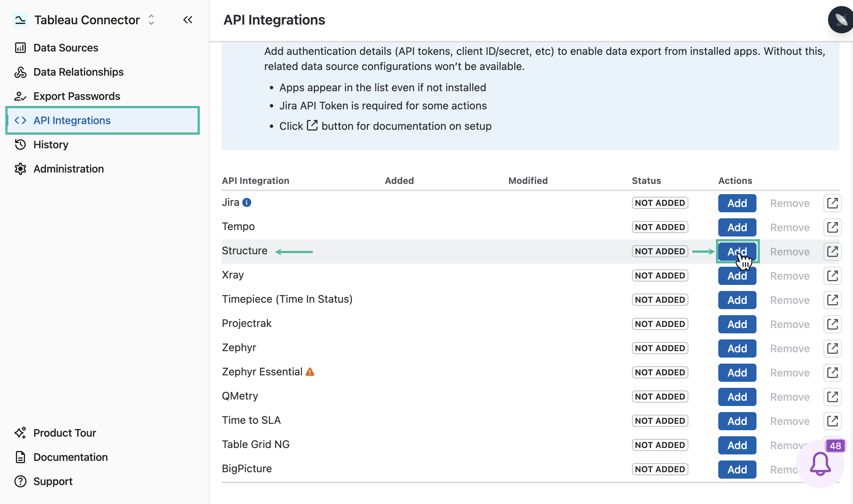Open notifications bell with 48 badge
This screenshot has height=504, width=853.
[x=820, y=464]
